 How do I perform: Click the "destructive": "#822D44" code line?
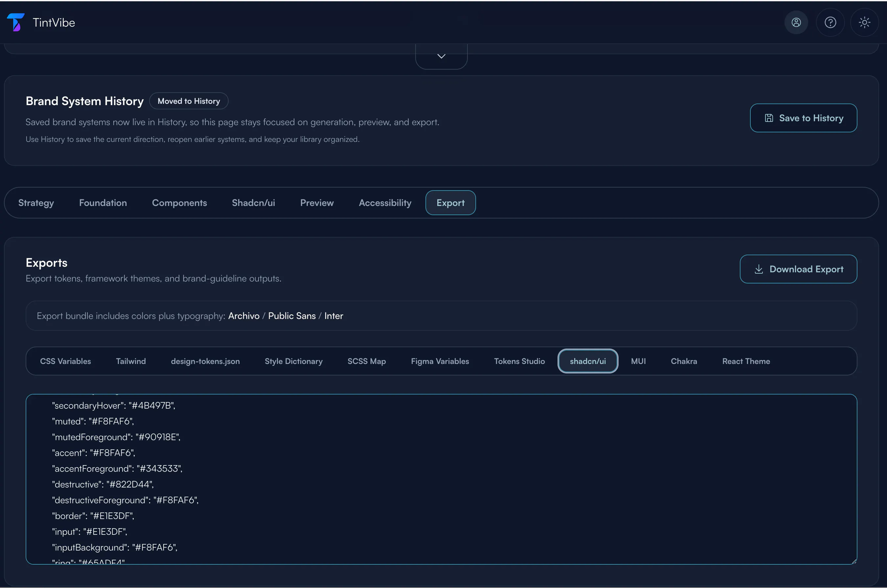coord(103,485)
